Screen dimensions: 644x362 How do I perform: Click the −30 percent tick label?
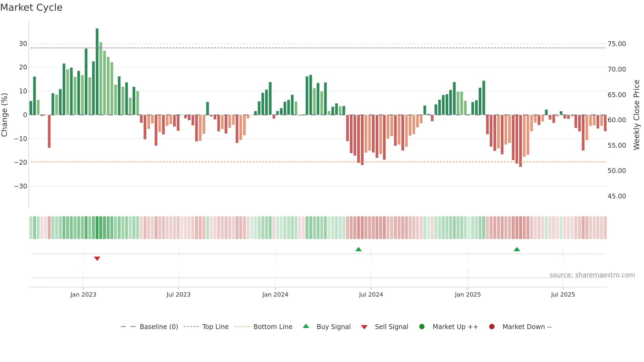pyautogui.click(x=21, y=186)
